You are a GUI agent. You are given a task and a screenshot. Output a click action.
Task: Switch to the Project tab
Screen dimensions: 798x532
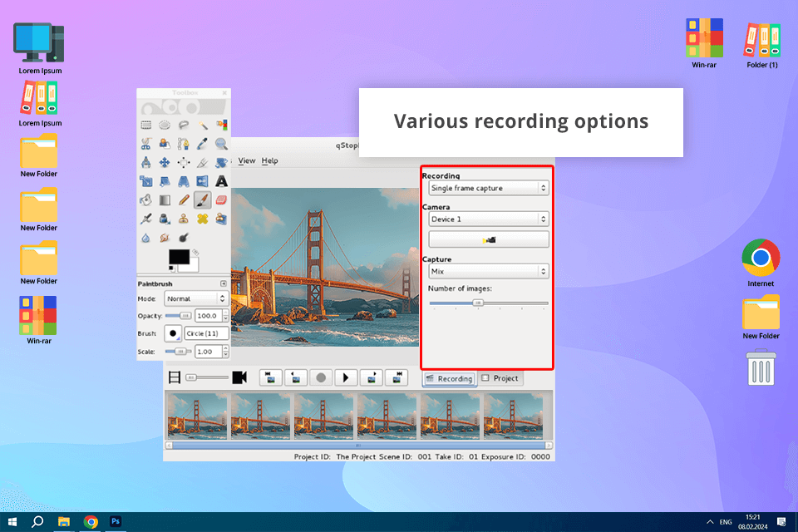pyautogui.click(x=500, y=378)
